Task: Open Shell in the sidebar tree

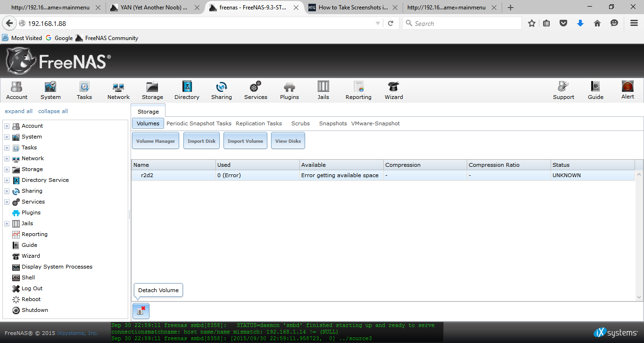Action: click(x=28, y=278)
